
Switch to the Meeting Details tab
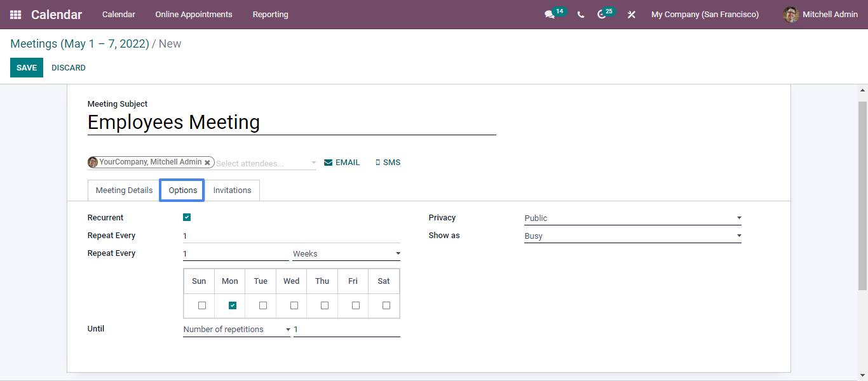coord(124,190)
